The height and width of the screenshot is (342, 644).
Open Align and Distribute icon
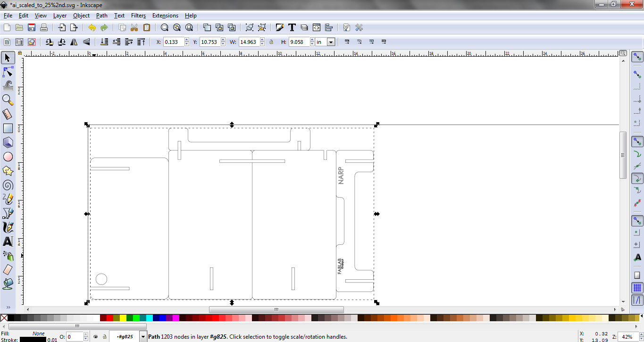(x=329, y=27)
